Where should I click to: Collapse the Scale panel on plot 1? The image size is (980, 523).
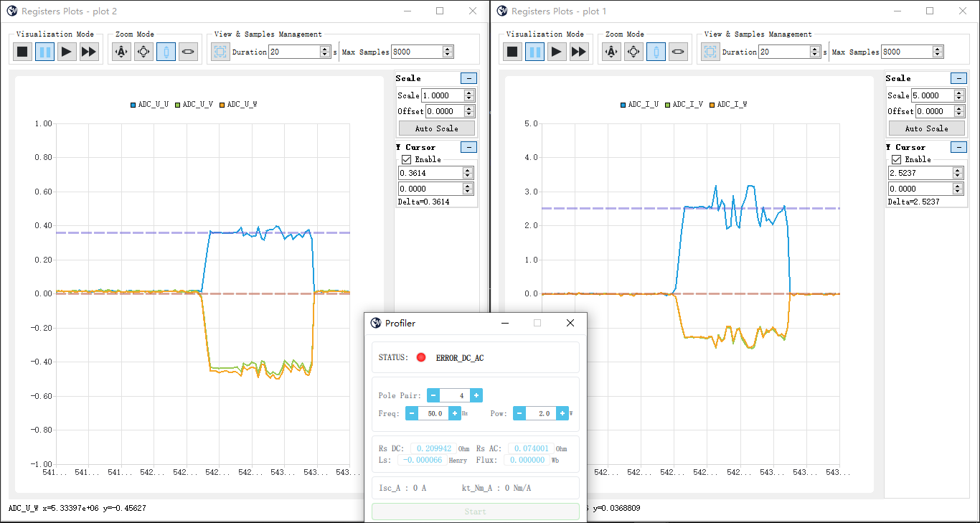(959, 77)
